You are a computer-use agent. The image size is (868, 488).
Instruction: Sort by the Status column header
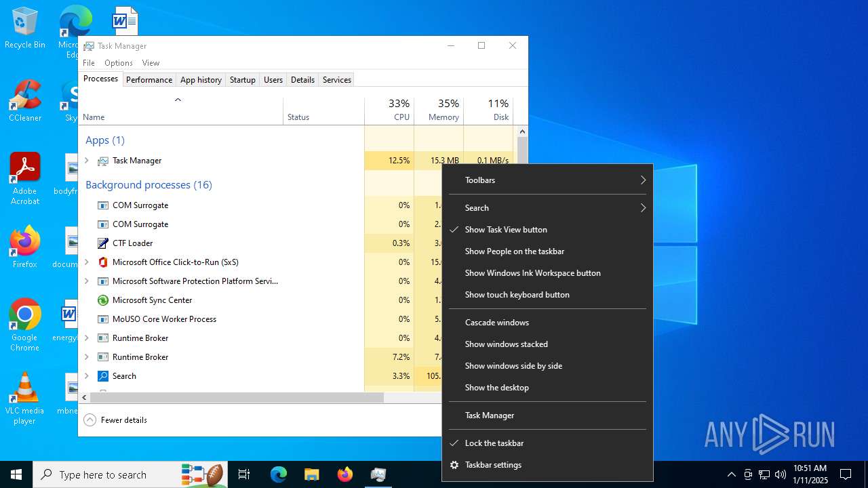[x=323, y=110]
